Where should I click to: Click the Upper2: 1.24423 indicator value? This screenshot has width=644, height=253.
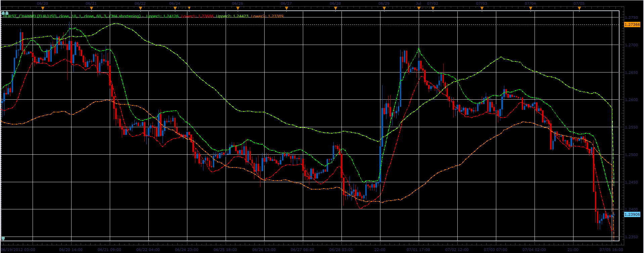pyautogui.click(x=232, y=16)
